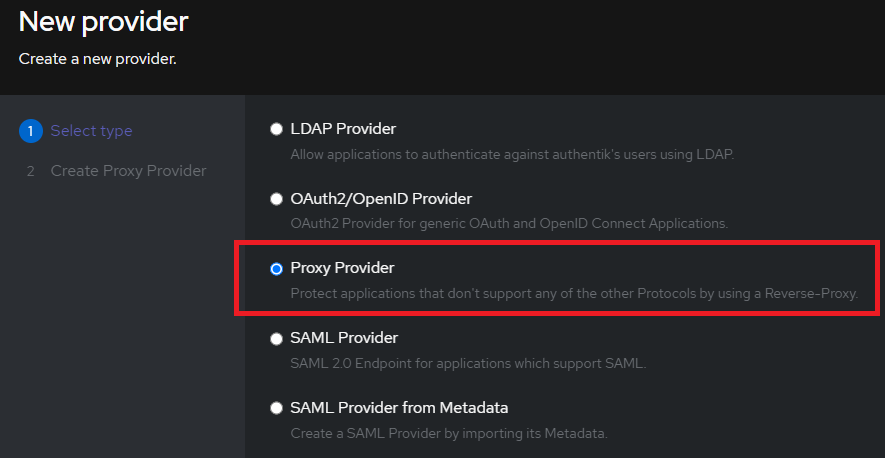The height and width of the screenshot is (458, 885).
Task: Click the Proxy Provider label text
Action: click(342, 268)
